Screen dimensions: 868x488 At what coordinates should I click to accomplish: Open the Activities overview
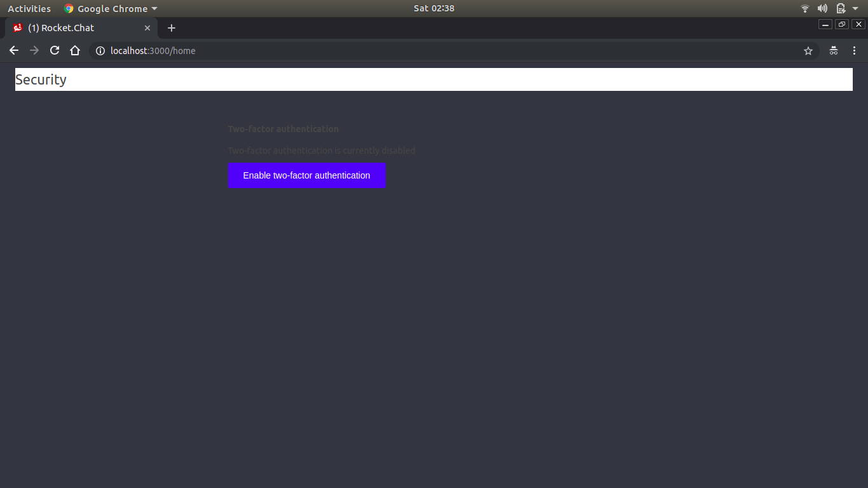(29, 8)
